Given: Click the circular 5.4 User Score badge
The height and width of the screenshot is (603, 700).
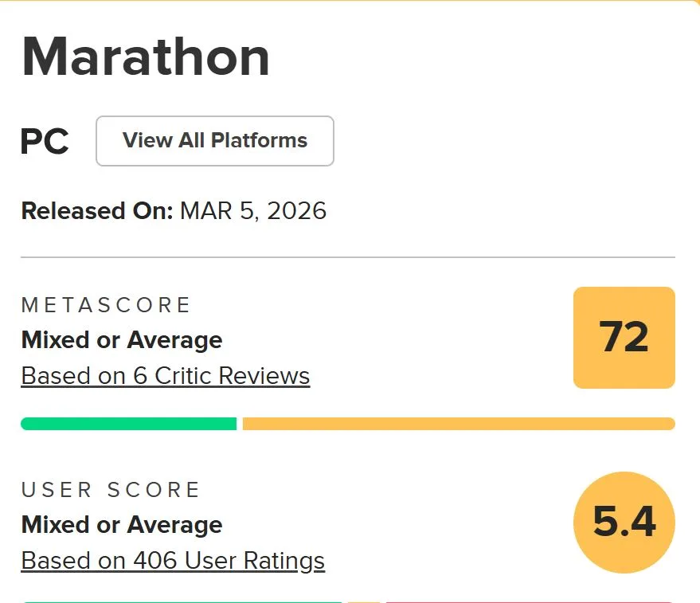Looking at the screenshot, I should pos(624,522).
